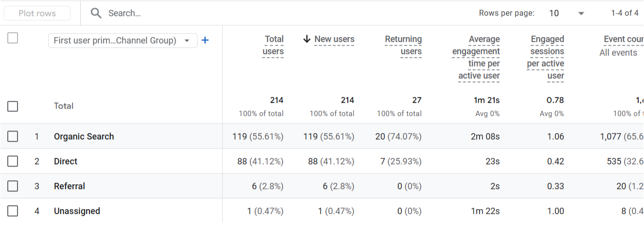
Task: Tick the checkbox for the Direct row
Action: [13, 161]
